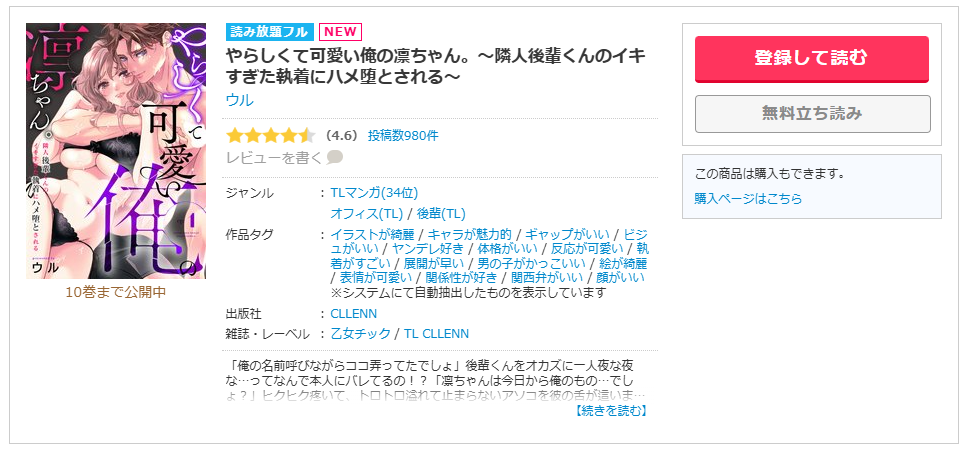Click the review speech bubble icon

tap(335, 157)
